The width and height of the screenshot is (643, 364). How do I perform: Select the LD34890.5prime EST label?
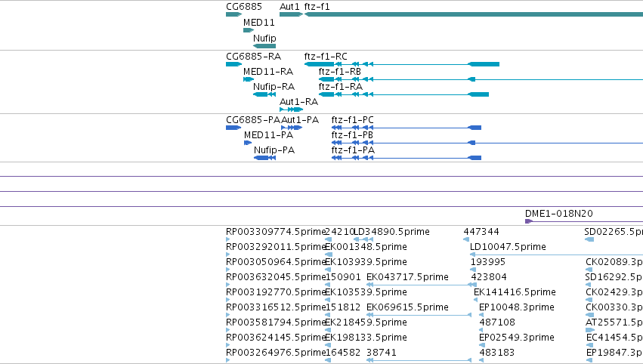coord(392,232)
